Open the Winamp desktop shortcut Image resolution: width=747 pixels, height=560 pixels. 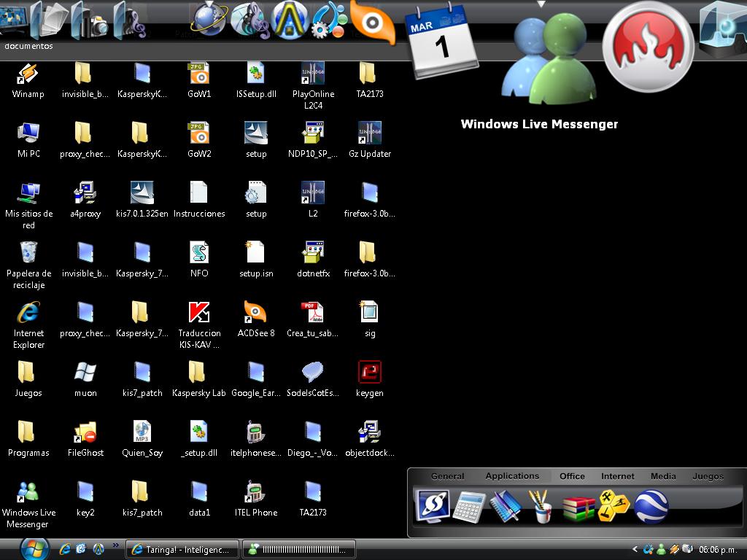[28, 74]
